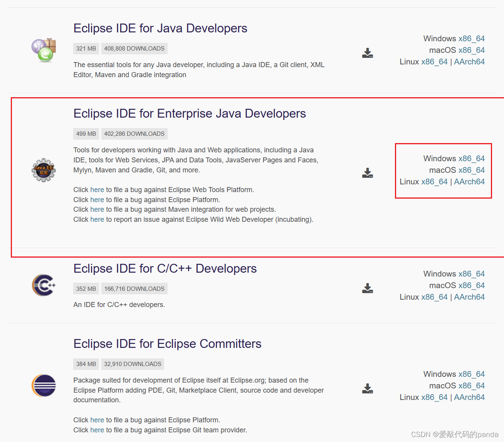Click the 499 MB size badge
The image size is (504, 442).
[86, 134]
